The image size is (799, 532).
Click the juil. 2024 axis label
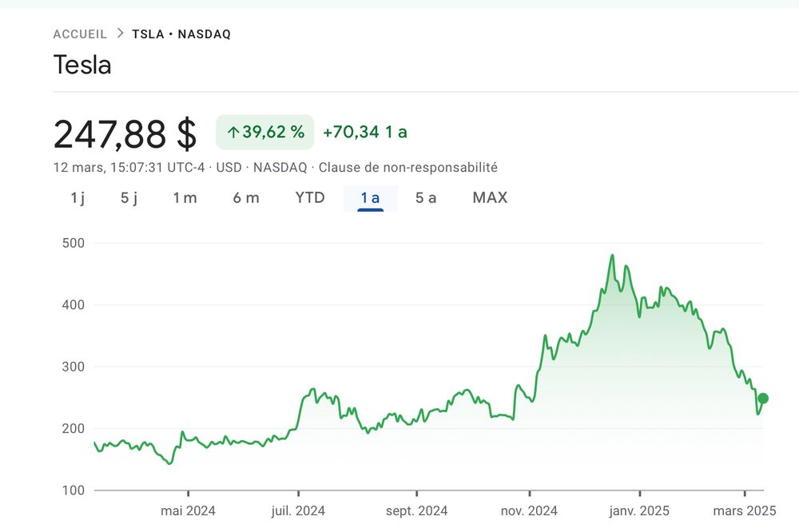tap(298, 510)
